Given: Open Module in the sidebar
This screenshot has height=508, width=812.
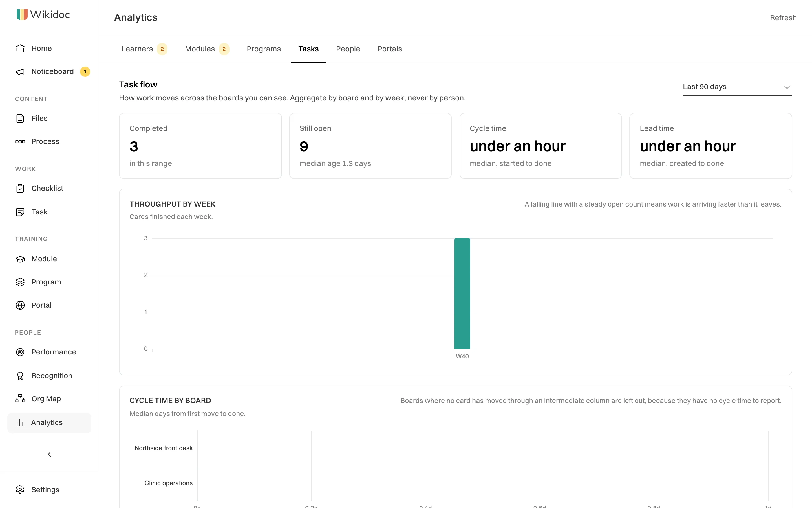Looking at the screenshot, I should [x=49, y=259].
